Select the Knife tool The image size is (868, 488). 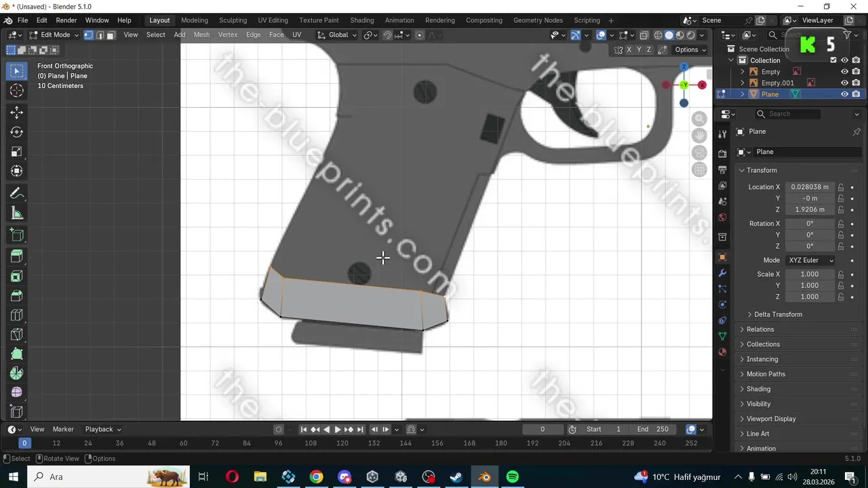(17, 335)
